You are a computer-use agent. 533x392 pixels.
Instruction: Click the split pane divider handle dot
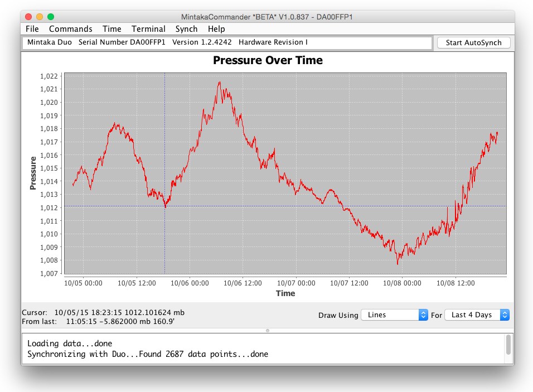(268, 331)
